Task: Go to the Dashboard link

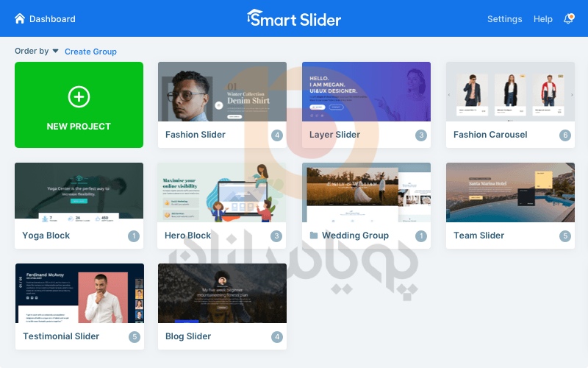Action: [52, 19]
